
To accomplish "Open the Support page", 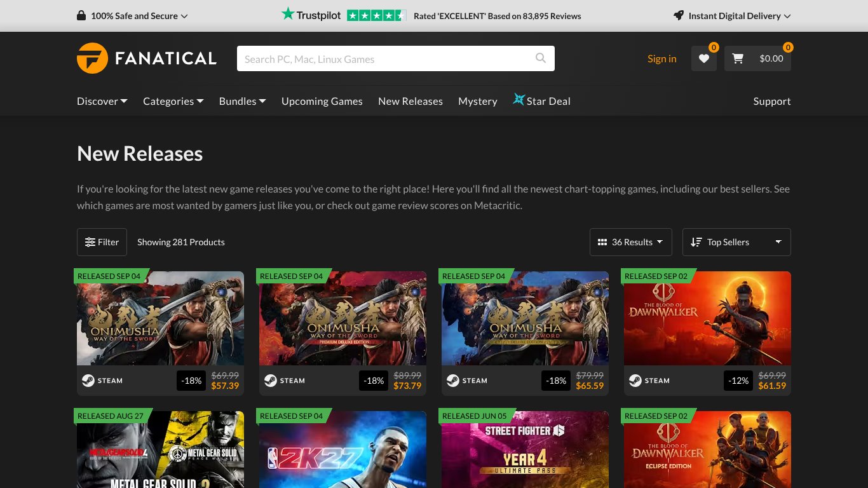I will point(772,101).
